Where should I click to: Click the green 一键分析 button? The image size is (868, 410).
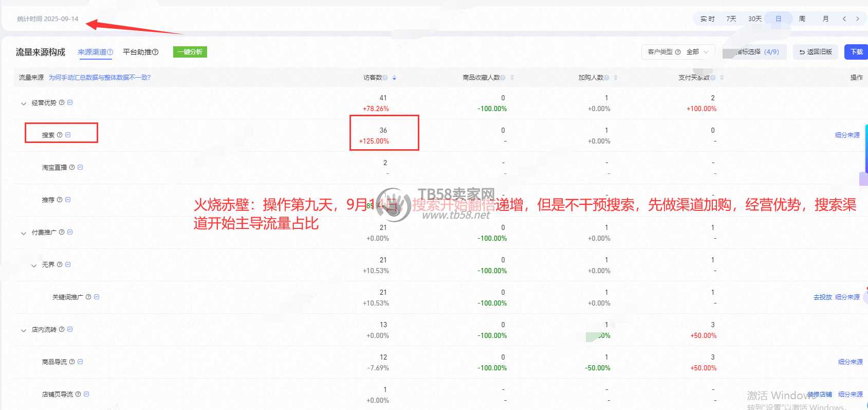[190, 52]
